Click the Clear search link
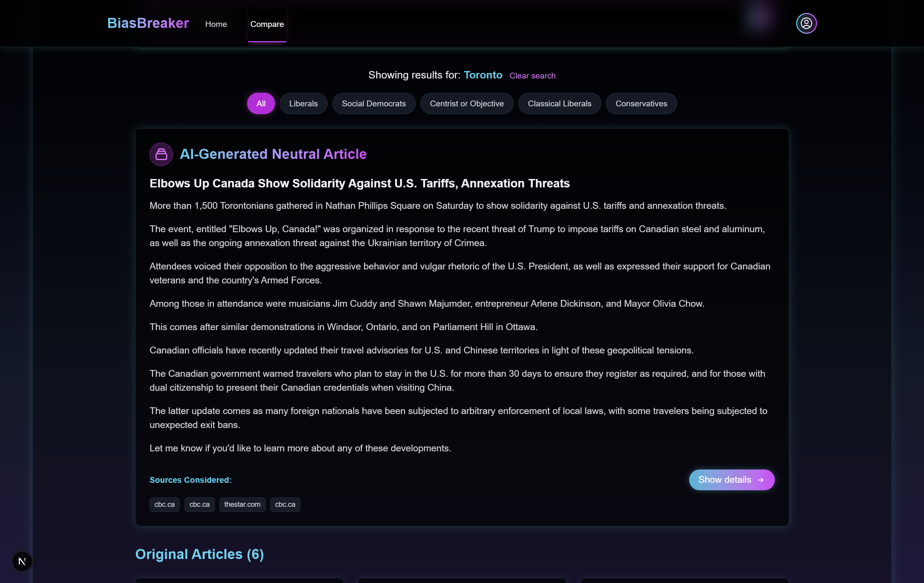The image size is (924, 583). 532,76
